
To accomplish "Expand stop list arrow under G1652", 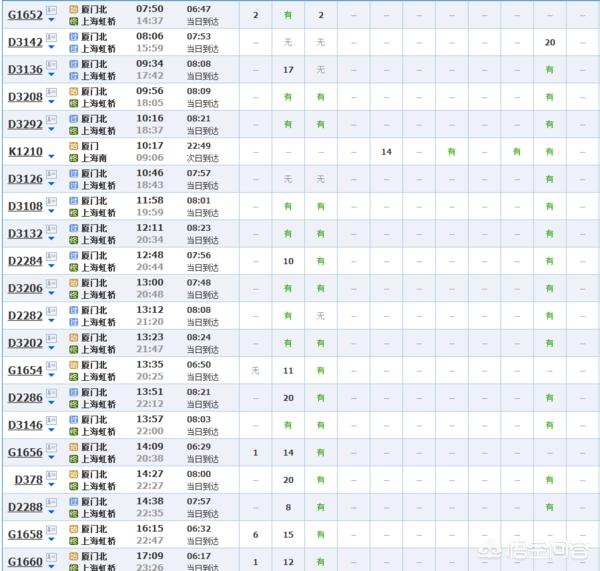I will 51,20.
